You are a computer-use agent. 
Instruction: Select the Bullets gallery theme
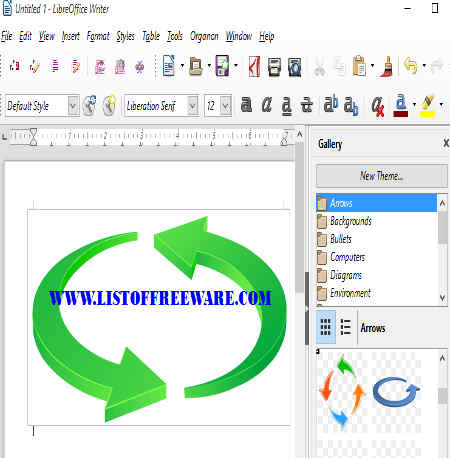[376, 239]
